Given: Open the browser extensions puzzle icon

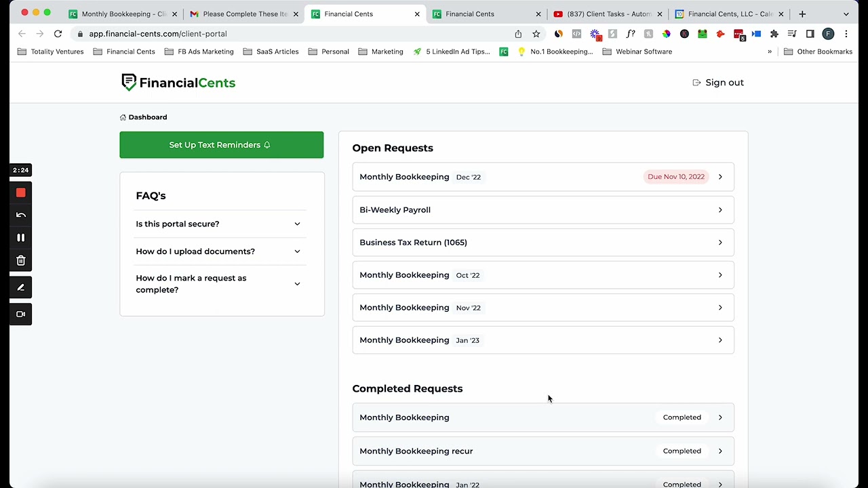Looking at the screenshot, I should point(774,34).
